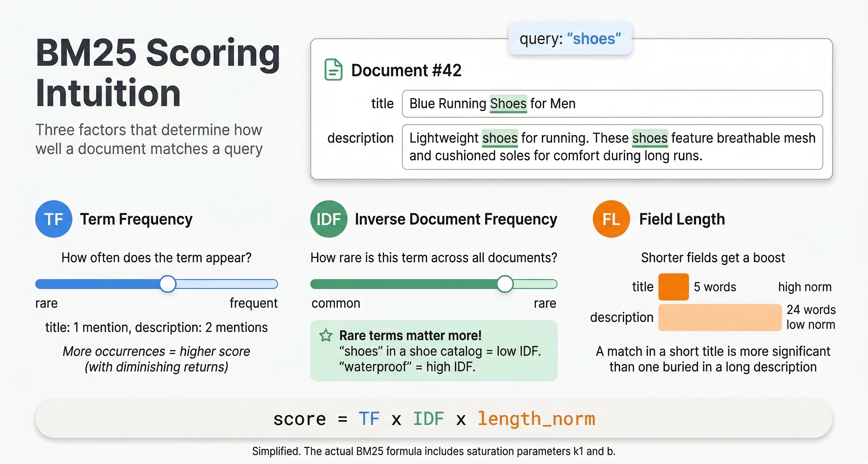Viewport: 868px width, 464px height.
Task: Click the blue TF term in formula
Action: (369, 419)
